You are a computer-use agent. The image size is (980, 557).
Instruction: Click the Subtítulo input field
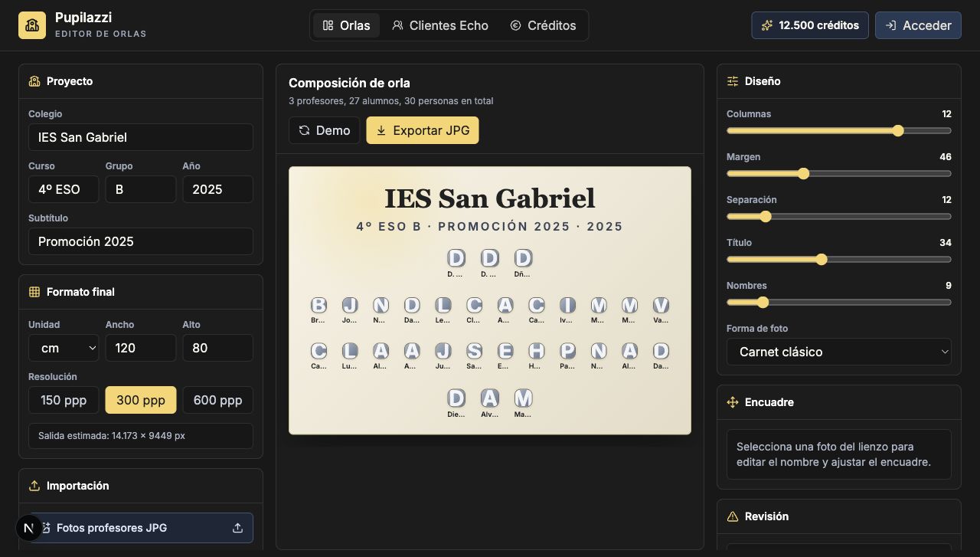[x=141, y=241]
